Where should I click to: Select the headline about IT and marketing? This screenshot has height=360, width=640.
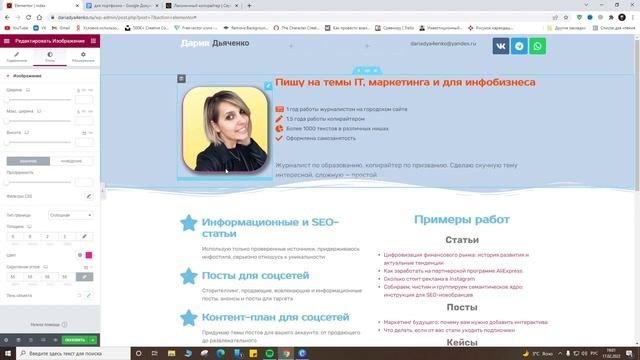(405, 82)
